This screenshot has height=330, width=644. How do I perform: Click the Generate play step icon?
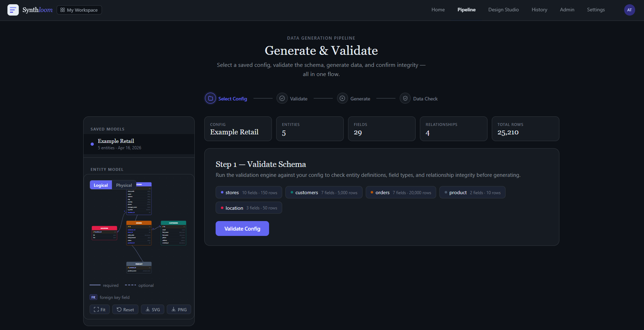342,98
